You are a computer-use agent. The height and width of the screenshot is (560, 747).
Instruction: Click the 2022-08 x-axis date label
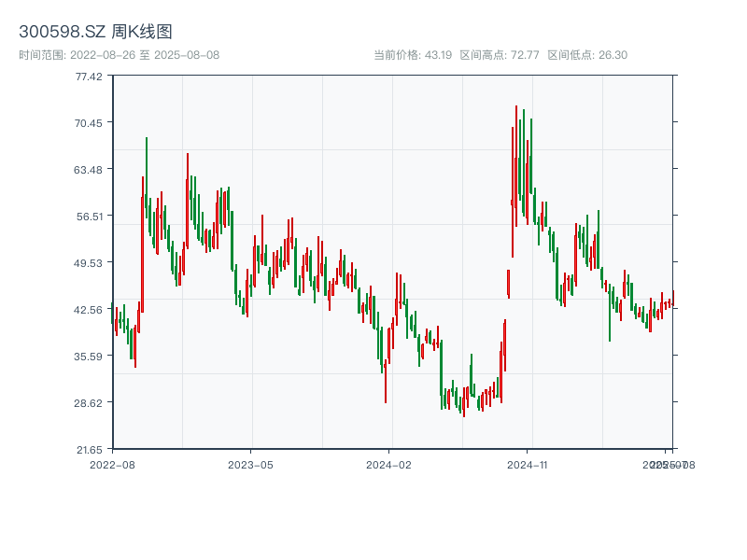[112, 464]
